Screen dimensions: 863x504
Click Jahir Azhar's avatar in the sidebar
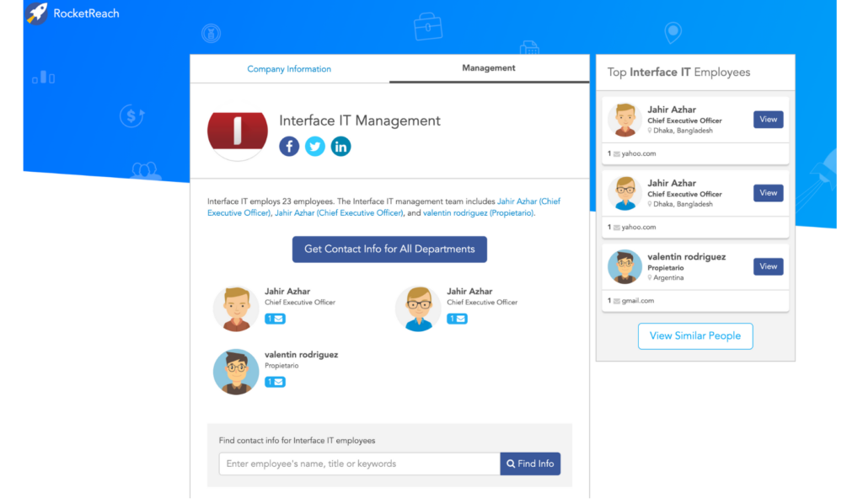pyautogui.click(x=626, y=119)
